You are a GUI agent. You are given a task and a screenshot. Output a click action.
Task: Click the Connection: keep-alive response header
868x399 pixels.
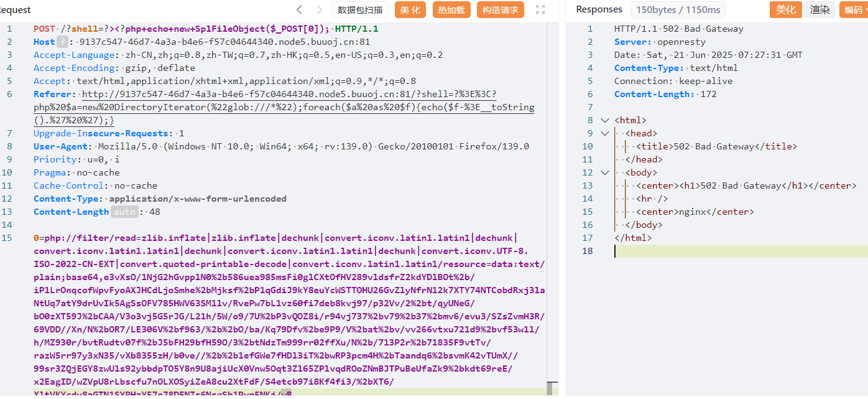point(673,81)
